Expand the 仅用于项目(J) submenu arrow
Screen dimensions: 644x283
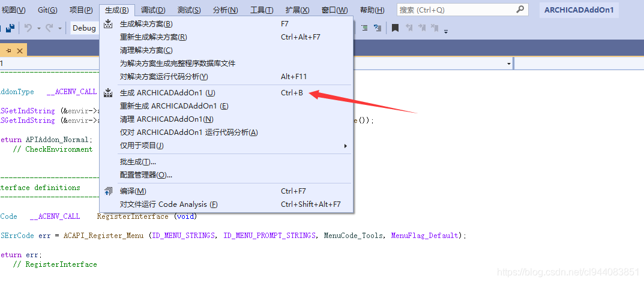(x=346, y=146)
